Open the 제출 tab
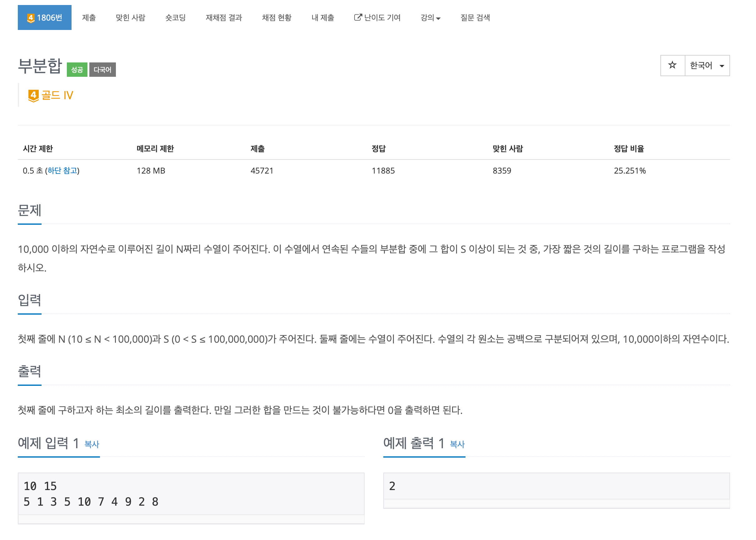 pos(89,17)
